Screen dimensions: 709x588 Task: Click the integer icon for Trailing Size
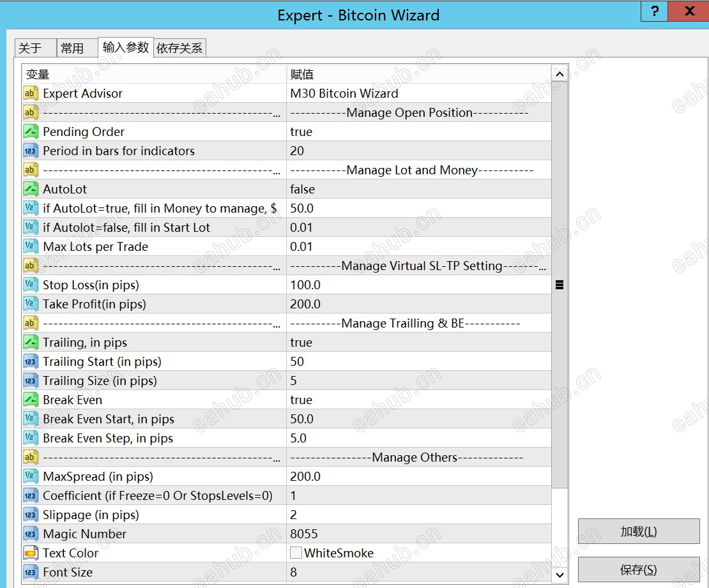pyautogui.click(x=30, y=381)
